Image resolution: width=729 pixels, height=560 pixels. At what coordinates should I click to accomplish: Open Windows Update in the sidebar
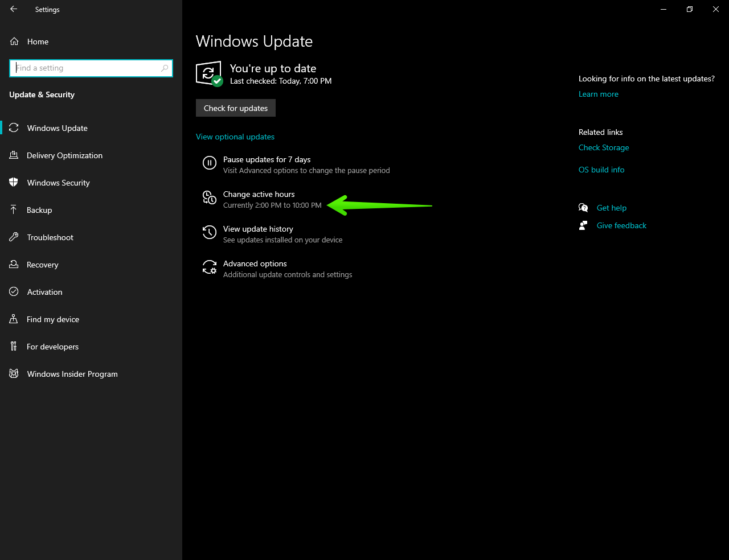coord(91,128)
